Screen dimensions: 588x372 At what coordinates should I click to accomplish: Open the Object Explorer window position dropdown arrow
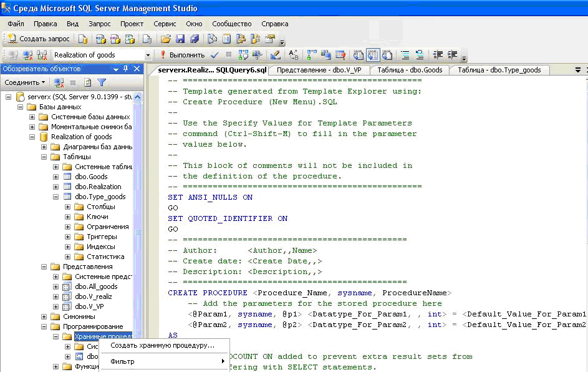click(x=116, y=69)
